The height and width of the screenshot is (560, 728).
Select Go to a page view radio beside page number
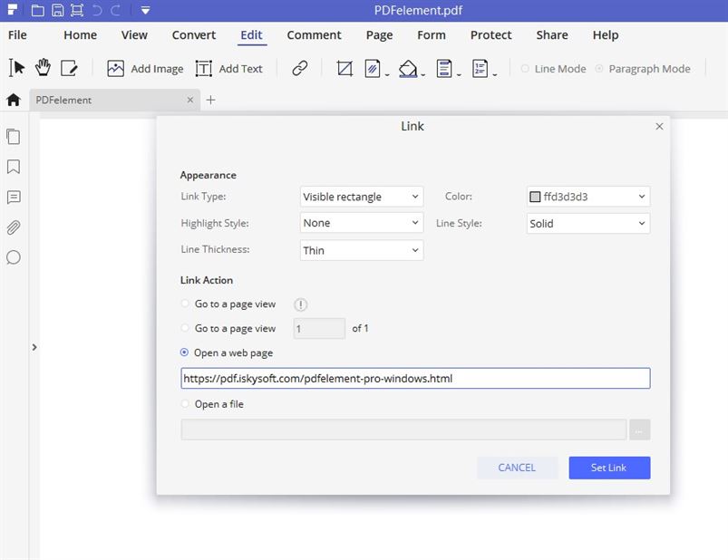point(184,328)
